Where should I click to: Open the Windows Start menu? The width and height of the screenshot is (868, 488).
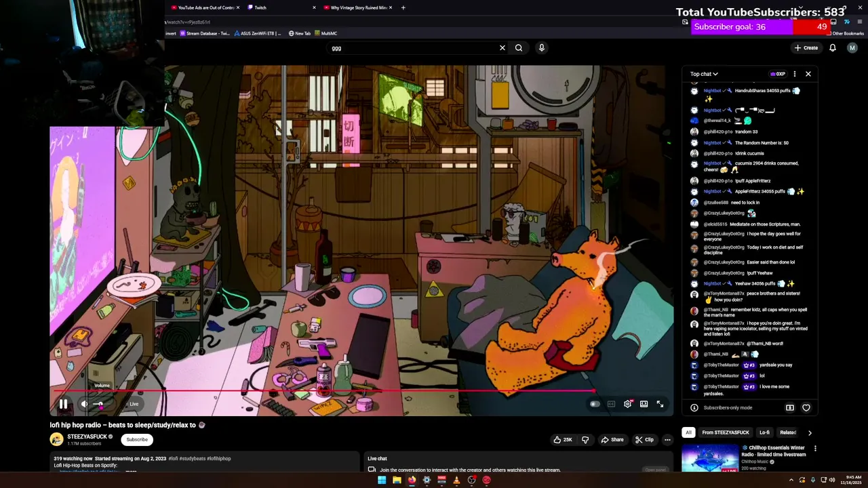pyautogui.click(x=382, y=480)
